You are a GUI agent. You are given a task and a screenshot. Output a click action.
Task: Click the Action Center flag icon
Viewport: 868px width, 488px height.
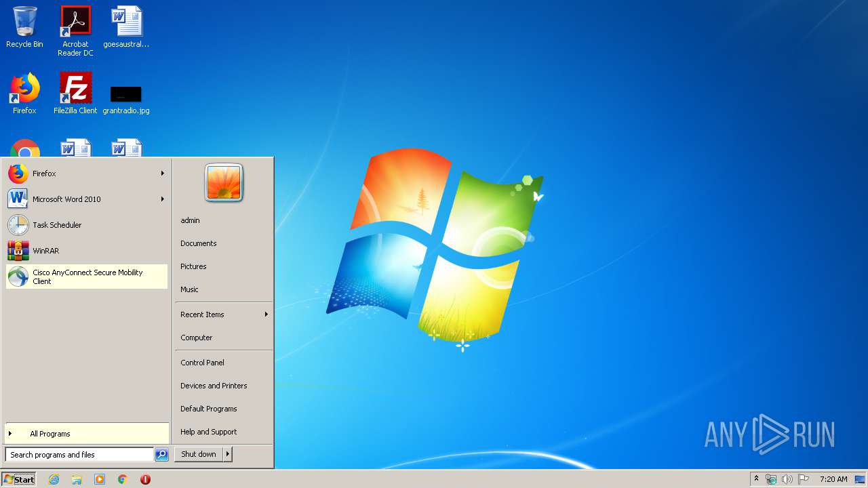804,479
